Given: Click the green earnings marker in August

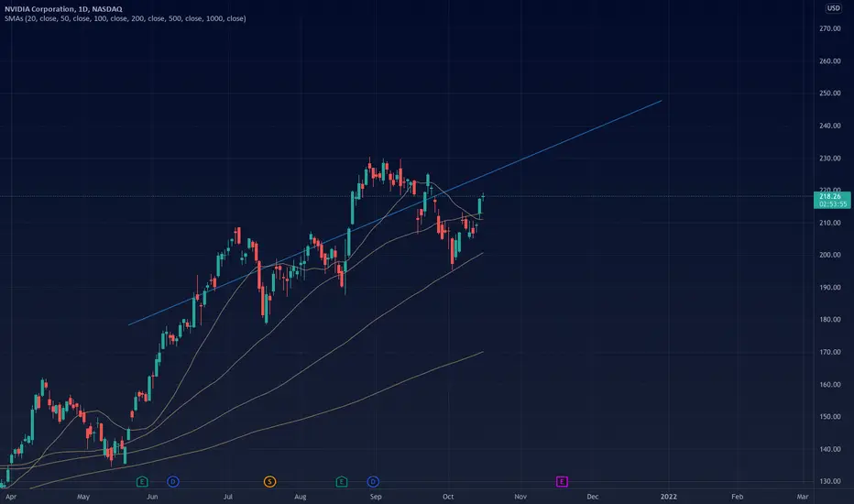Looking at the screenshot, I should [342, 482].
